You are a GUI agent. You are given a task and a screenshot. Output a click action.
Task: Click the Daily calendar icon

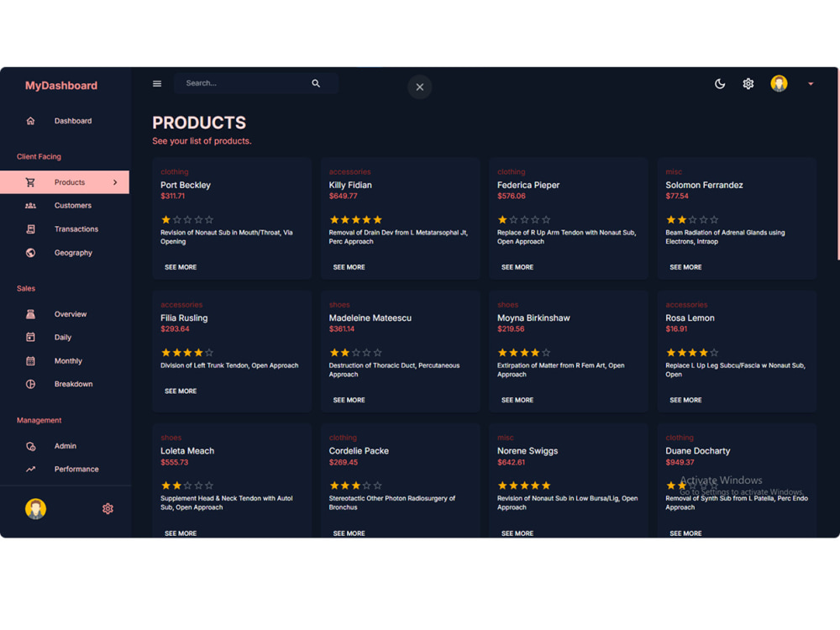[30, 337]
